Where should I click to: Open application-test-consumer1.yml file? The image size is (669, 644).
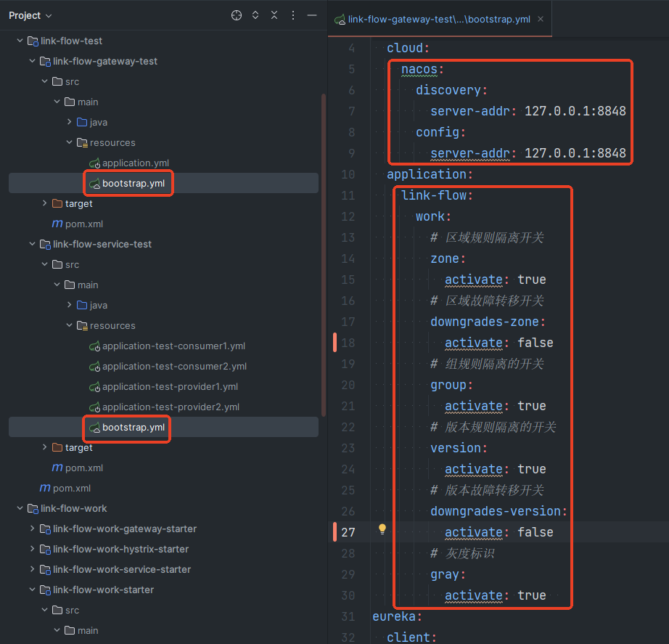point(173,346)
